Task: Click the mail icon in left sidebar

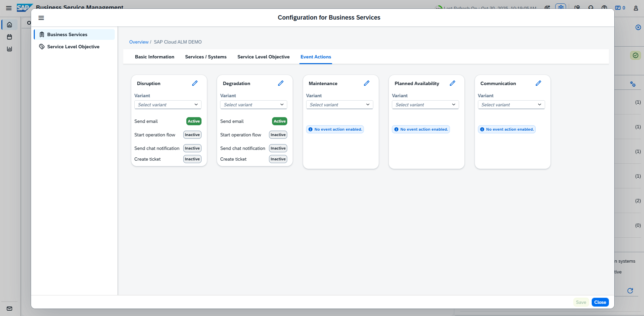Action: 9,308
